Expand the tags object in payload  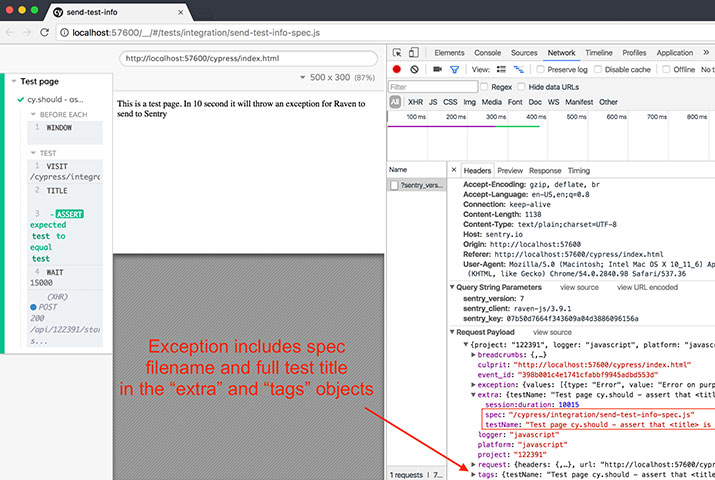[x=473, y=474]
